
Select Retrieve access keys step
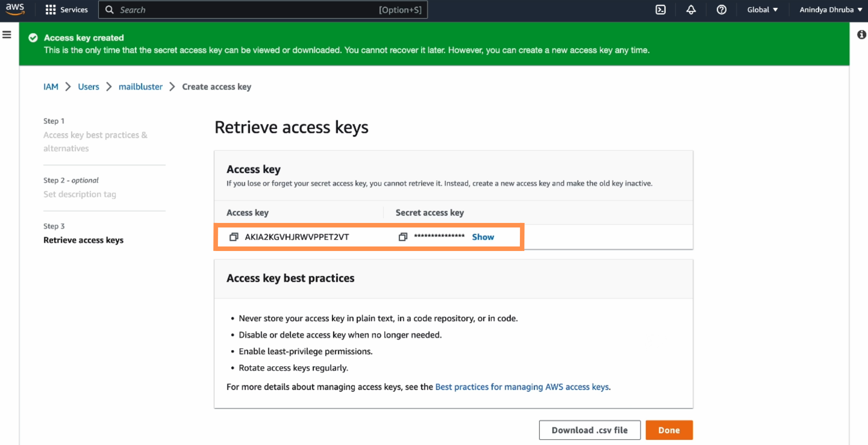tap(83, 240)
